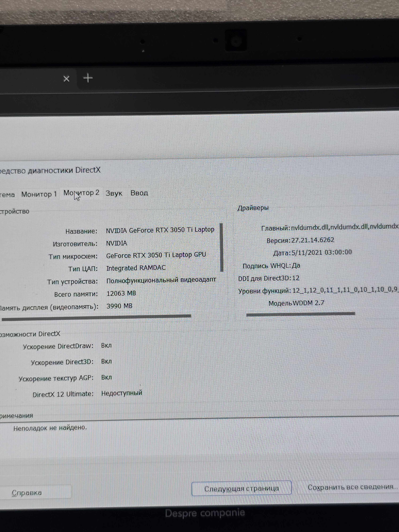The image size is (399, 532).
Task: Select the Монитор 2 tab
Action: click(81, 193)
